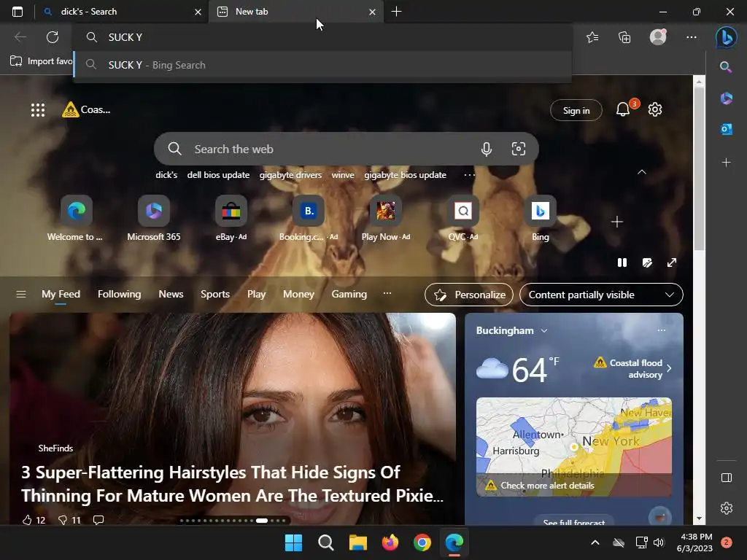Screen dimensions: 747x560
Task: Open the Play feed tab
Action: 256,295
